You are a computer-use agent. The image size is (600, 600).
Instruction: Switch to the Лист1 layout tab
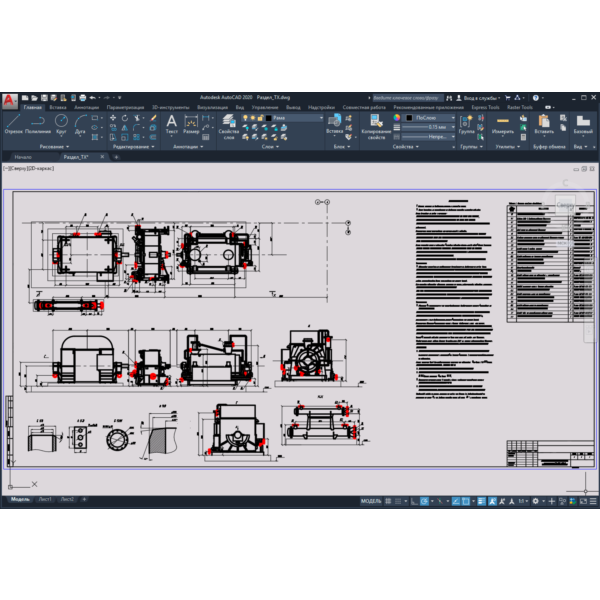(45, 499)
